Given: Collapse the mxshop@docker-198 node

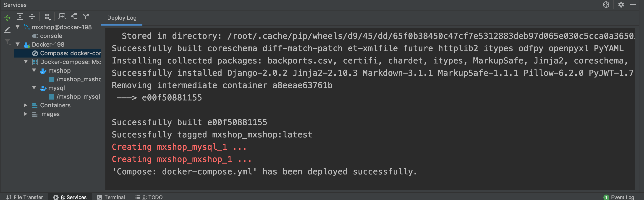Looking at the screenshot, I should coord(18,27).
